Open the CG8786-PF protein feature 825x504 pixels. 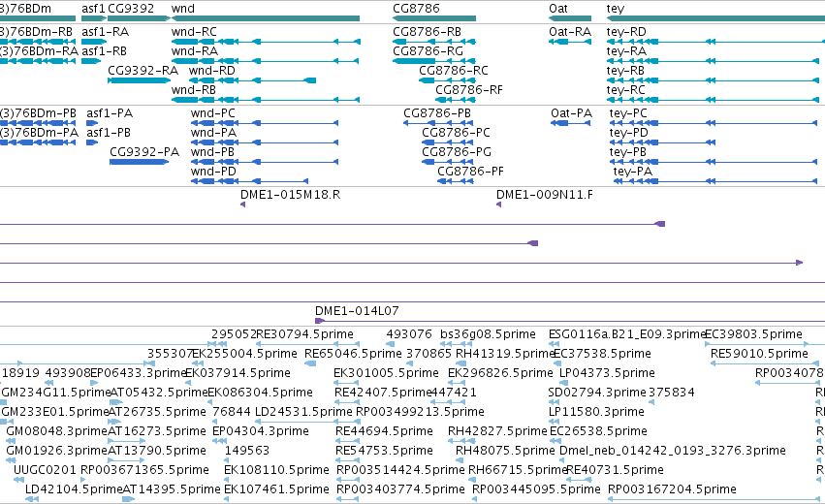456,181
